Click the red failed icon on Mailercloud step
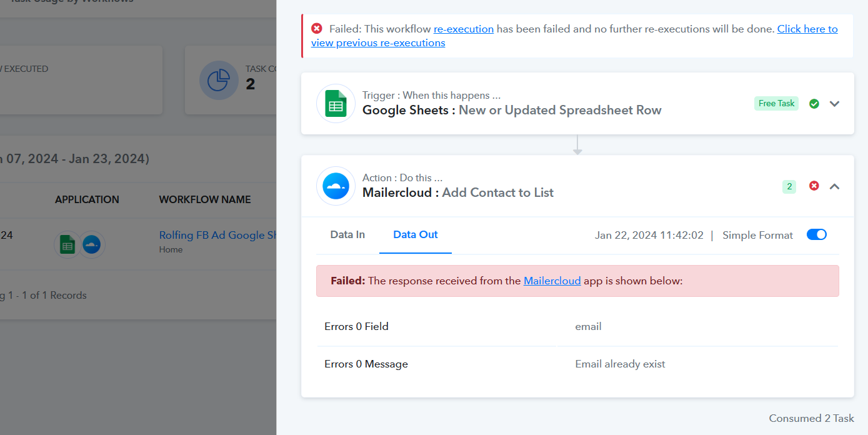868x435 pixels. pyautogui.click(x=814, y=186)
